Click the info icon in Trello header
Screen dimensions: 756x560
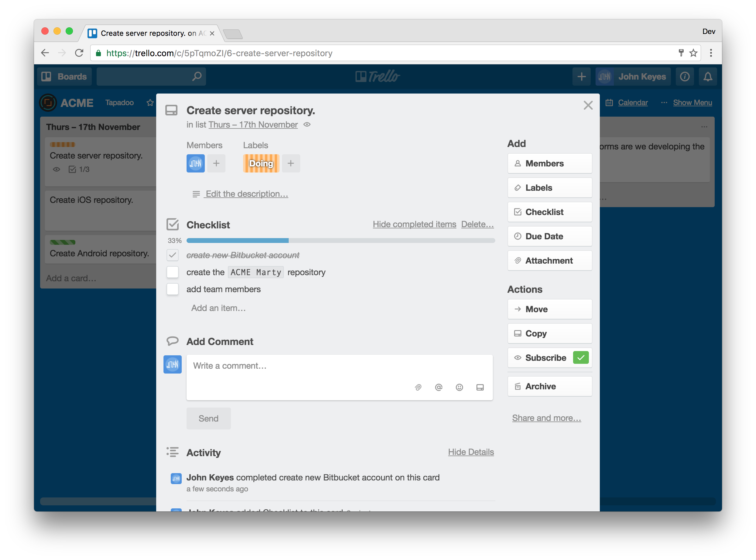(x=684, y=77)
